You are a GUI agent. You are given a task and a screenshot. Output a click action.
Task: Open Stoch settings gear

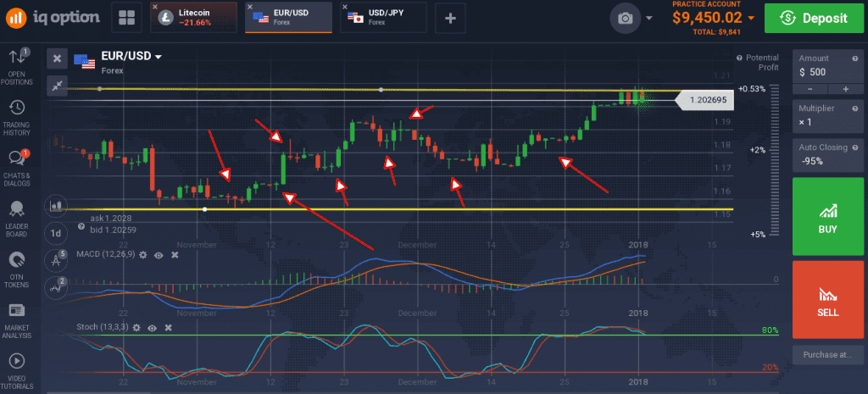click(136, 328)
